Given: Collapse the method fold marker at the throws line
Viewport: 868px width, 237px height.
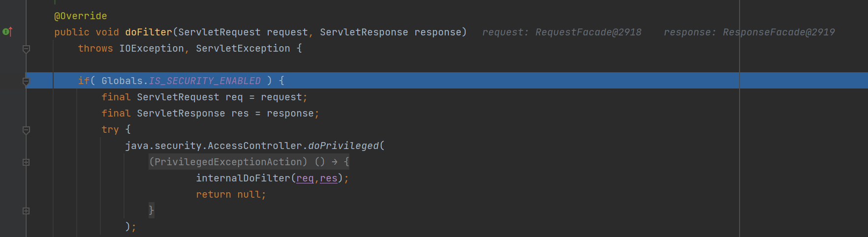Looking at the screenshot, I should tap(27, 49).
